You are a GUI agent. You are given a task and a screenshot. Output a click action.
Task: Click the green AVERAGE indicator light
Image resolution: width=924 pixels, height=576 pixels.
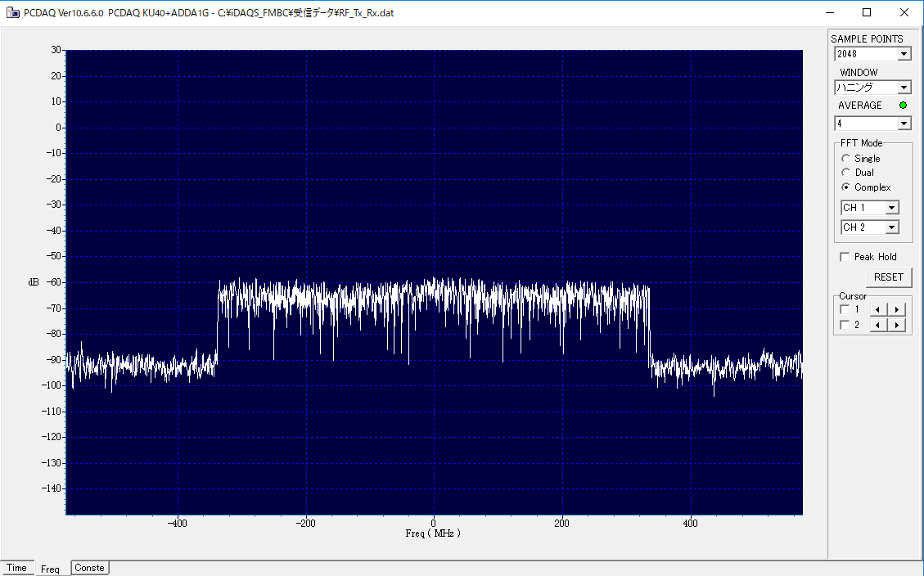[x=903, y=106]
